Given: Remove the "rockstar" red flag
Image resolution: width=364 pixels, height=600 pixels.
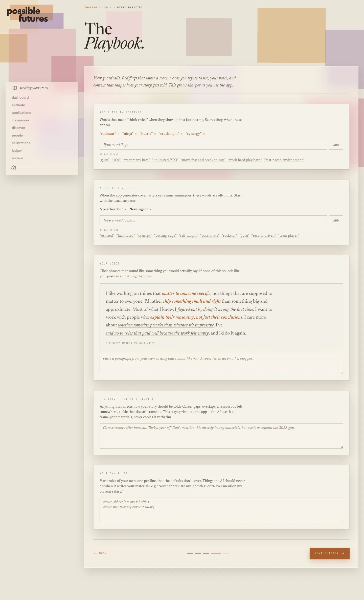Looking at the screenshot, I should [118, 134].
